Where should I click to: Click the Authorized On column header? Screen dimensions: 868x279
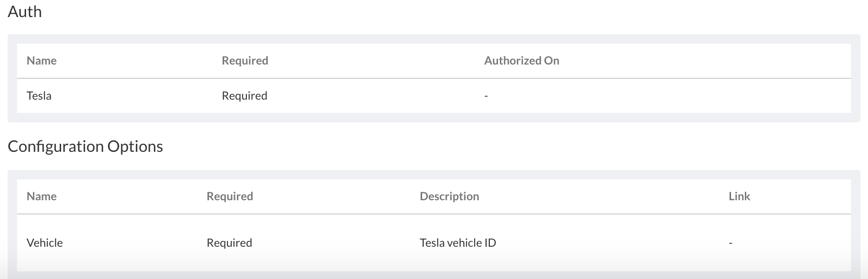tap(521, 61)
